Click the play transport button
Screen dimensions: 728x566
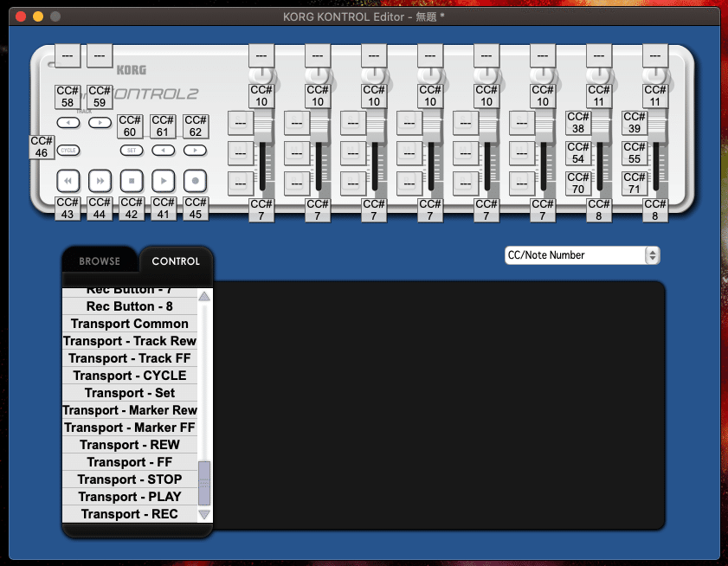(164, 181)
